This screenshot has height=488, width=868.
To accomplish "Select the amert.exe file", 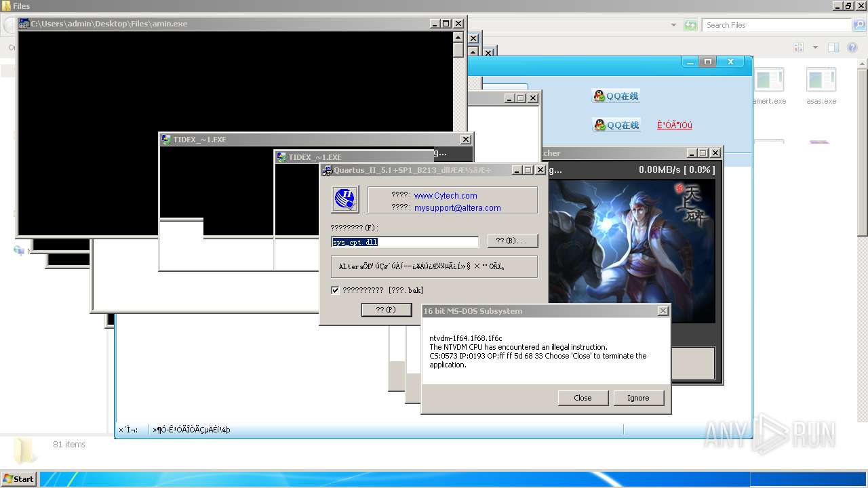I will (769, 86).
